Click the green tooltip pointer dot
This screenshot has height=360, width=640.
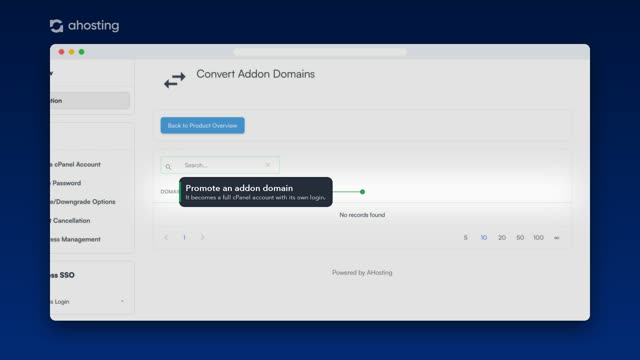[362, 191]
